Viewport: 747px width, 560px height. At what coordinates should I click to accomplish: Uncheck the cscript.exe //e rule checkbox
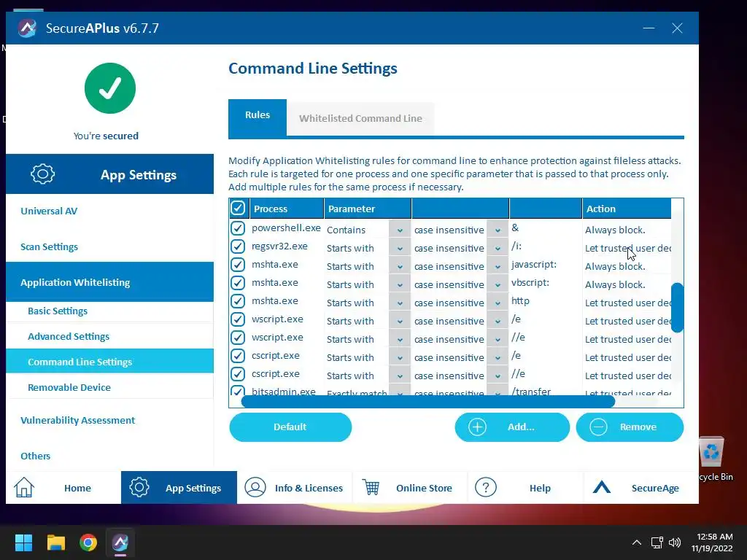coord(238,374)
